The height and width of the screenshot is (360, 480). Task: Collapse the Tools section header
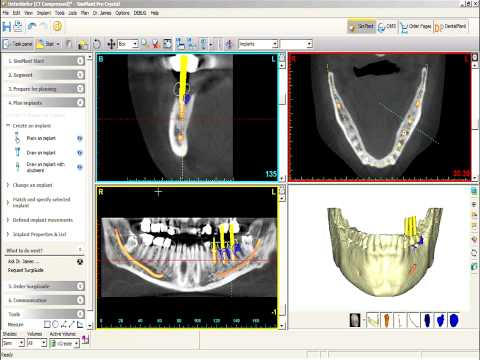45,314
